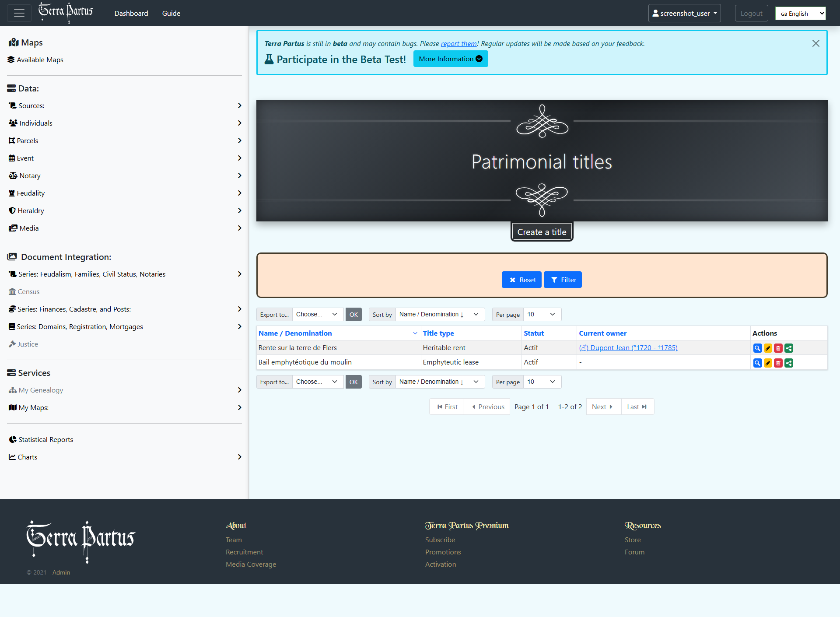
Task: Sort by the Name / Denomination column header
Action: click(x=295, y=333)
